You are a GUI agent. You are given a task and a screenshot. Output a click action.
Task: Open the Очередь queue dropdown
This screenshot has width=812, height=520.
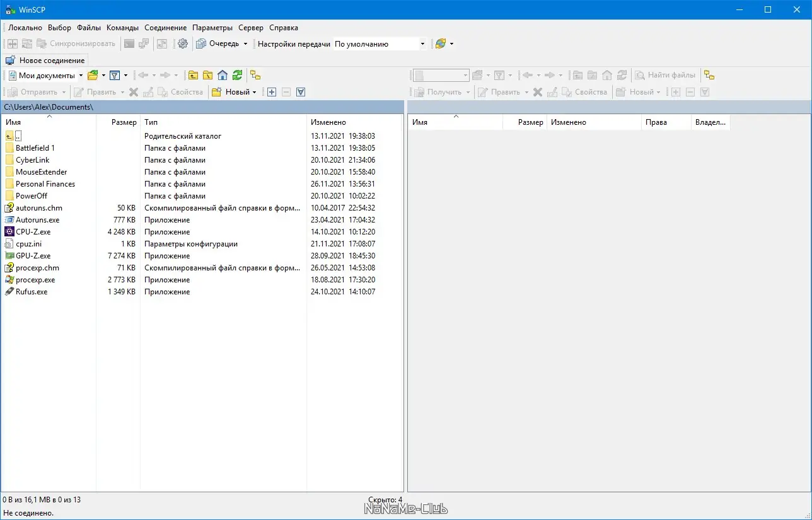click(222, 43)
